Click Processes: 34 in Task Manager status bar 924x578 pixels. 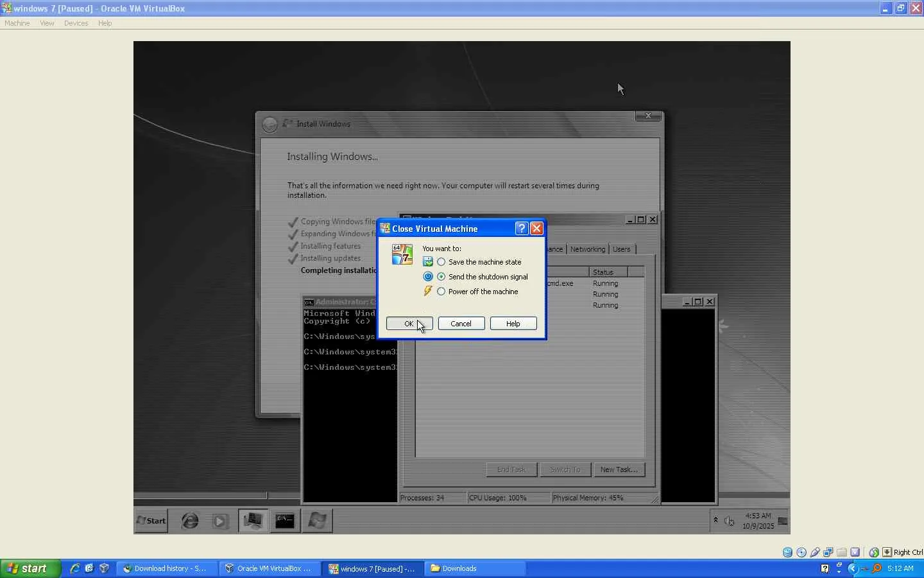click(422, 498)
